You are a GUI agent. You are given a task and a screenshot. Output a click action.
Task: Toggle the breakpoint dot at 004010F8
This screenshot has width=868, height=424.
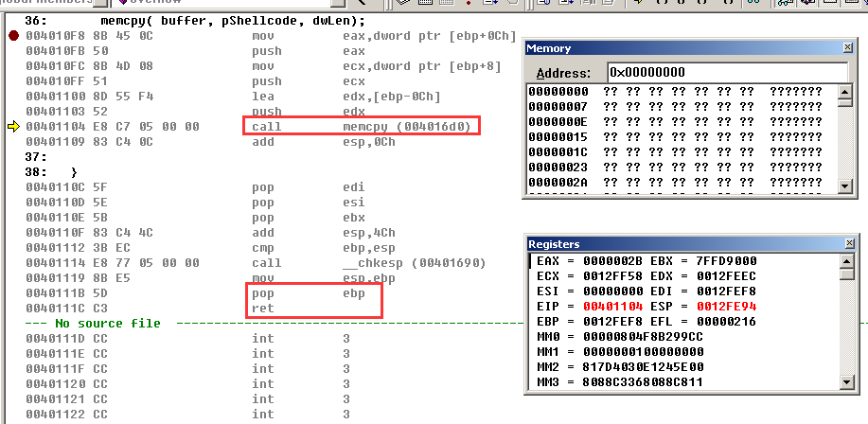(14, 36)
